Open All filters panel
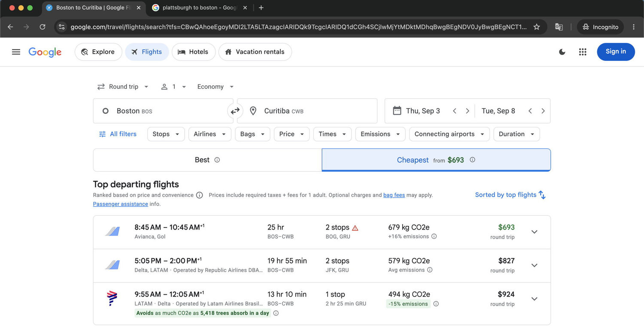644x327 pixels. 117,134
